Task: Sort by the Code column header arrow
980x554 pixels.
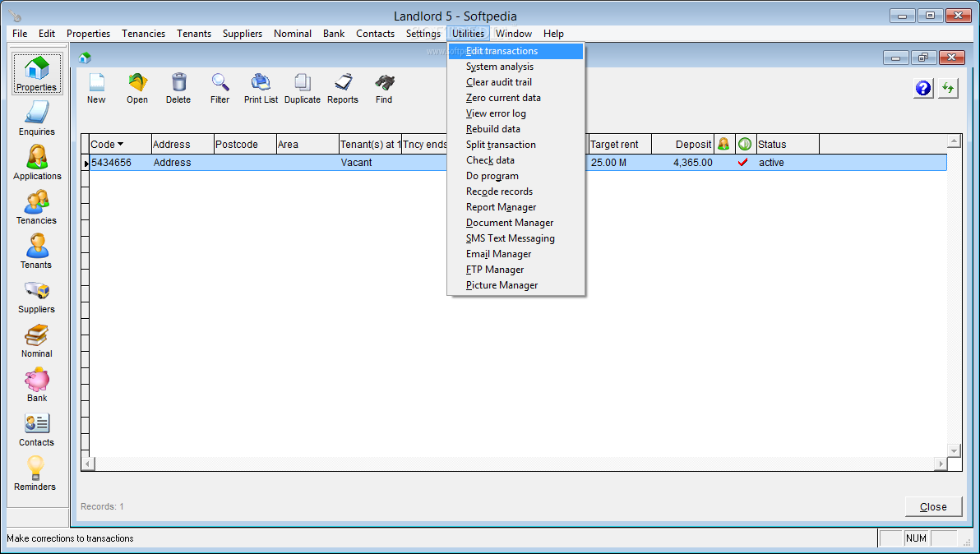Action: pyautogui.click(x=121, y=145)
